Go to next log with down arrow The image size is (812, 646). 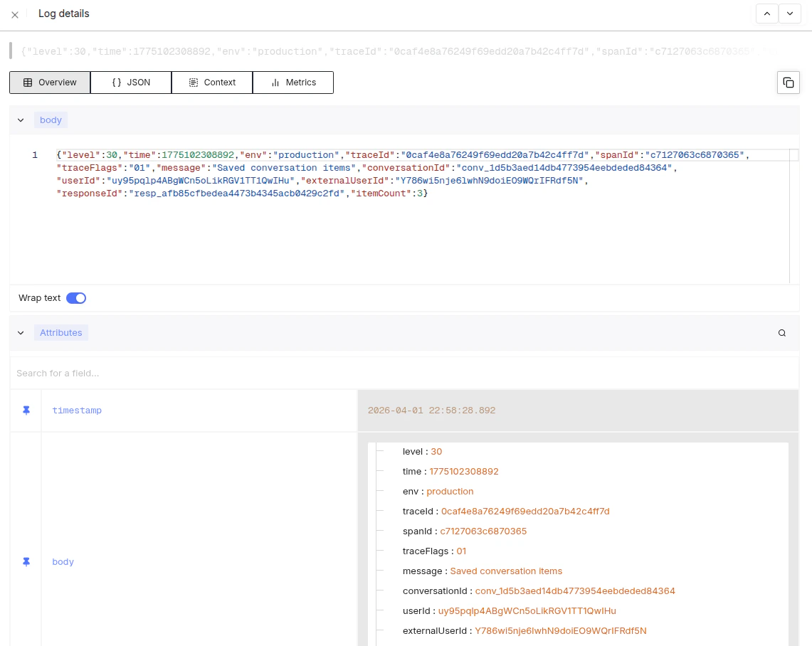(x=790, y=14)
